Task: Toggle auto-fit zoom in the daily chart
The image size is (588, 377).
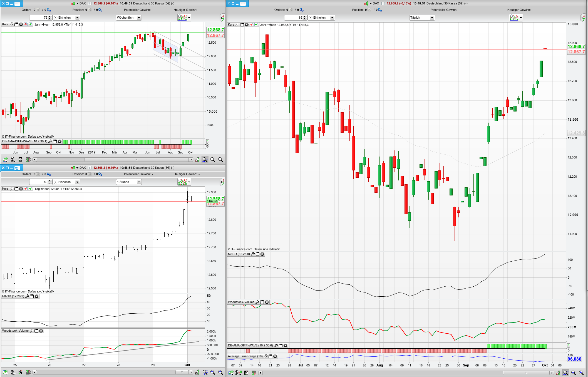Action: (x=566, y=373)
